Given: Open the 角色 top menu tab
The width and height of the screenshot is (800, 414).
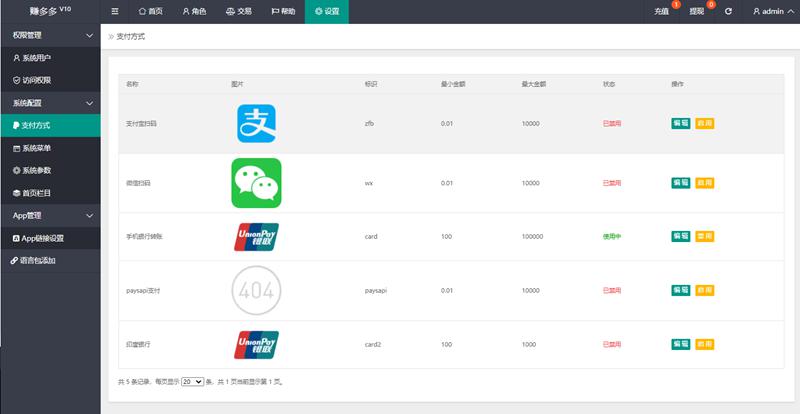Looking at the screenshot, I should (x=194, y=11).
